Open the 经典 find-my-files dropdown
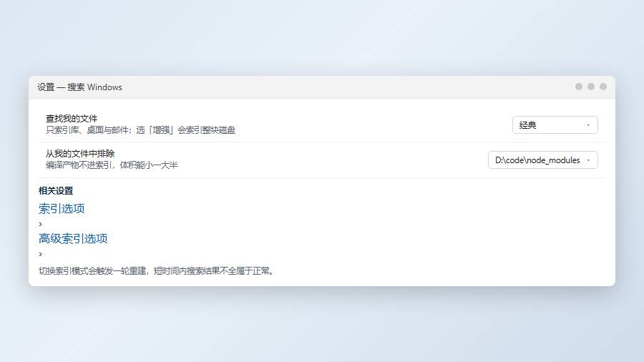The width and height of the screenshot is (644, 362). point(555,124)
